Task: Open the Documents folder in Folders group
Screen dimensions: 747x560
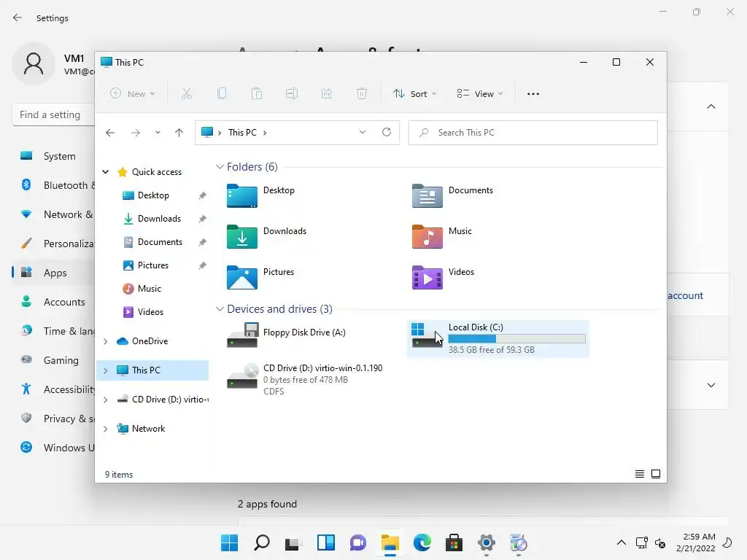Action: point(452,195)
